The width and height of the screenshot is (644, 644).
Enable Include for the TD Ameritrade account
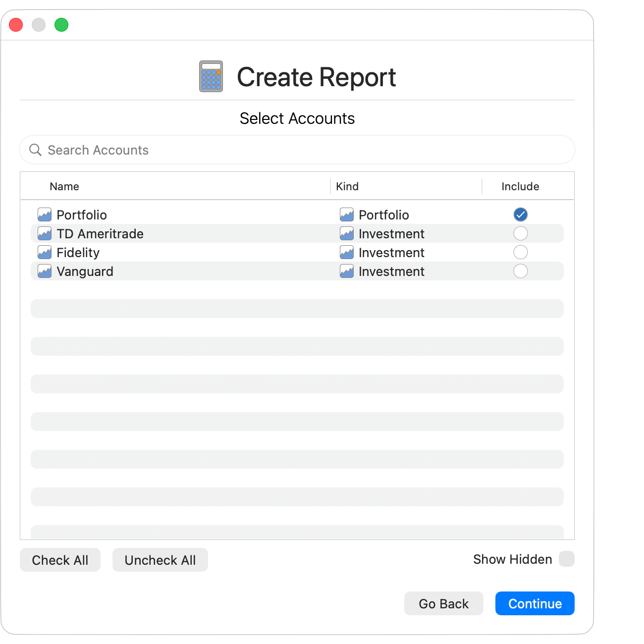[520, 233]
